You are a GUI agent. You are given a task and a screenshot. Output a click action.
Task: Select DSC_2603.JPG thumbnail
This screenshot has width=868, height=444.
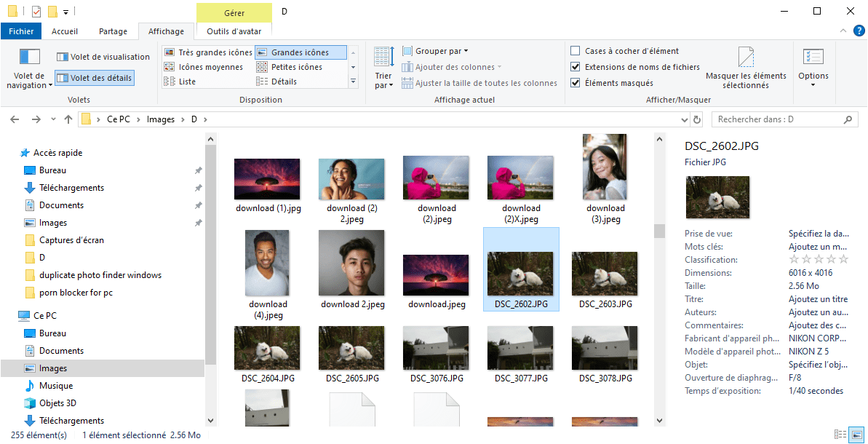click(x=605, y=274)
